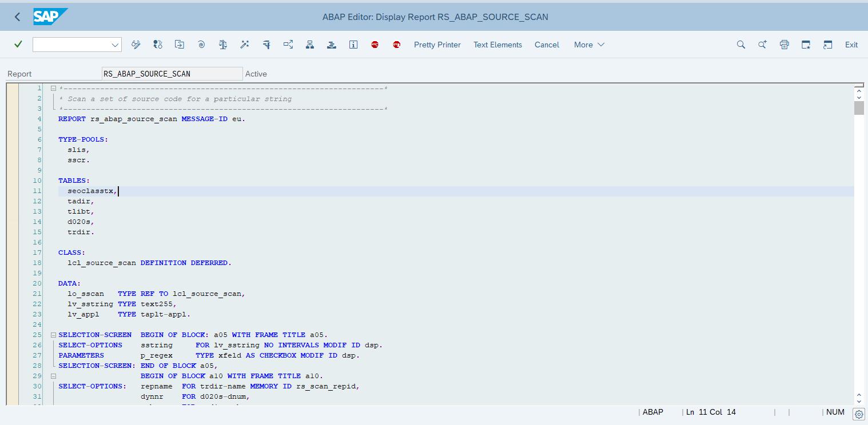The width and height of the screenshot is (868, 425).
Task: Collapse the SELECTION-SCREEN block at line 25
Action: tap(53, 335)
